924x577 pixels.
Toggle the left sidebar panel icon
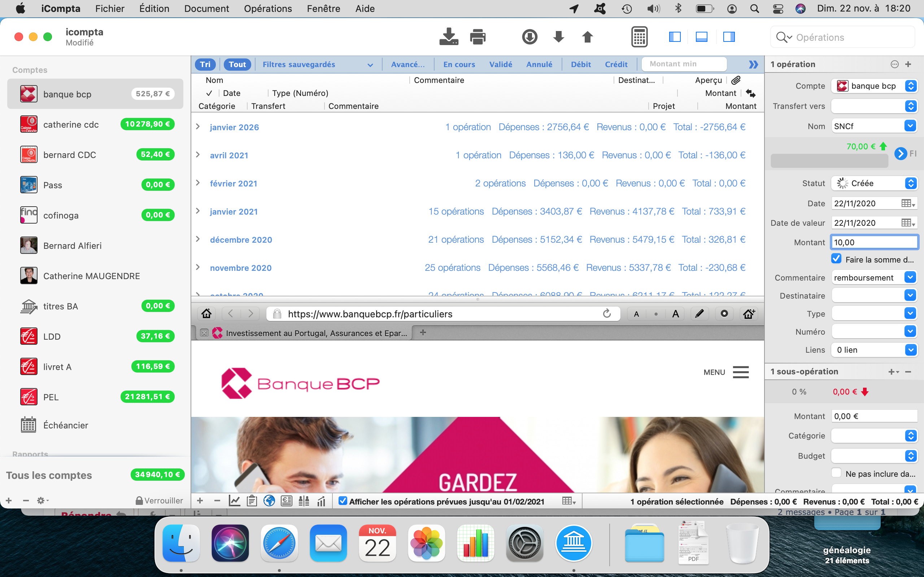pyautogui.click(x=675, y=37)
